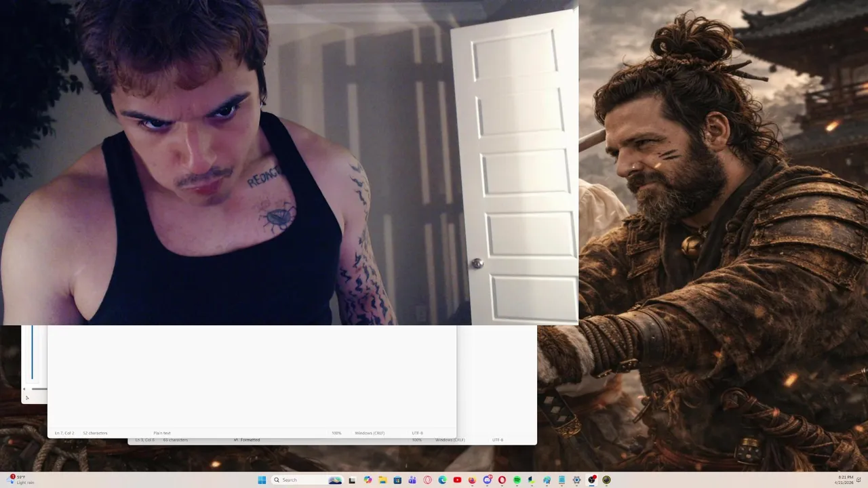Open Microsoft Teams from the taskbar
Image resolution: width=868 pixels, height=488 pixels.
point(412,480)
